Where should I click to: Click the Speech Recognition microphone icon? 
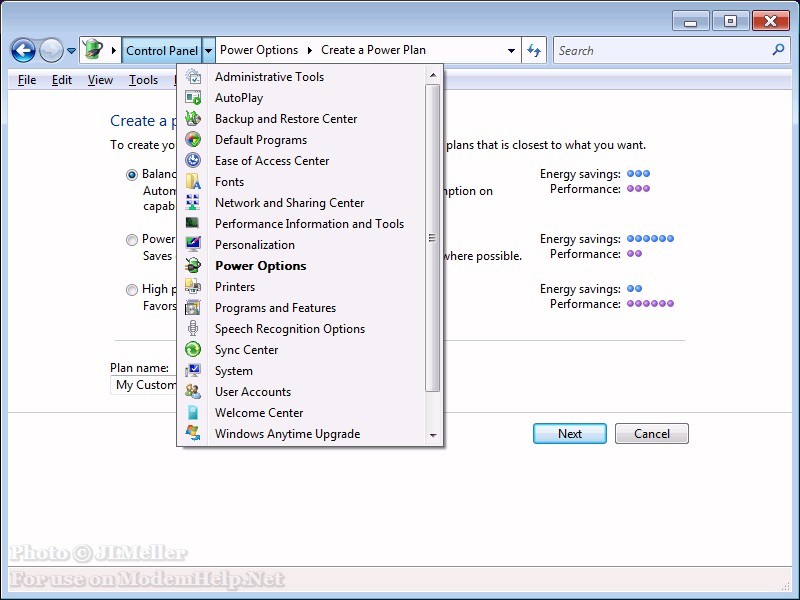193,329
